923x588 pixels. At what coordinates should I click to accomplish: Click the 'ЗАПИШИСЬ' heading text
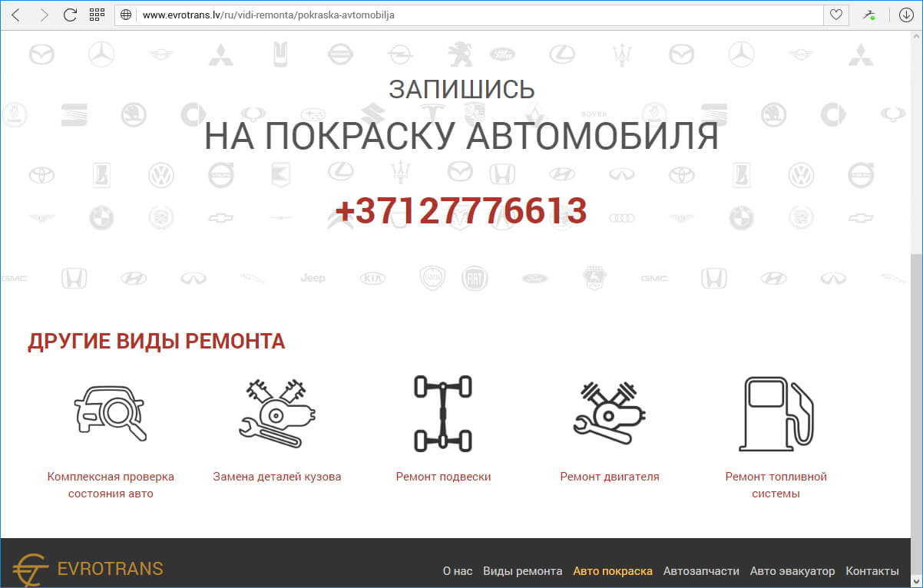[461, 89]
